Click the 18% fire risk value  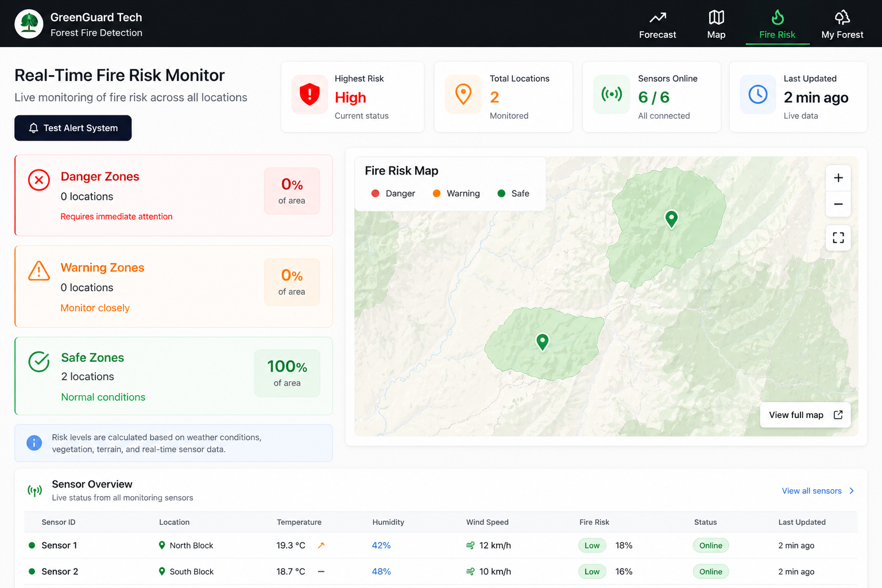624,546
